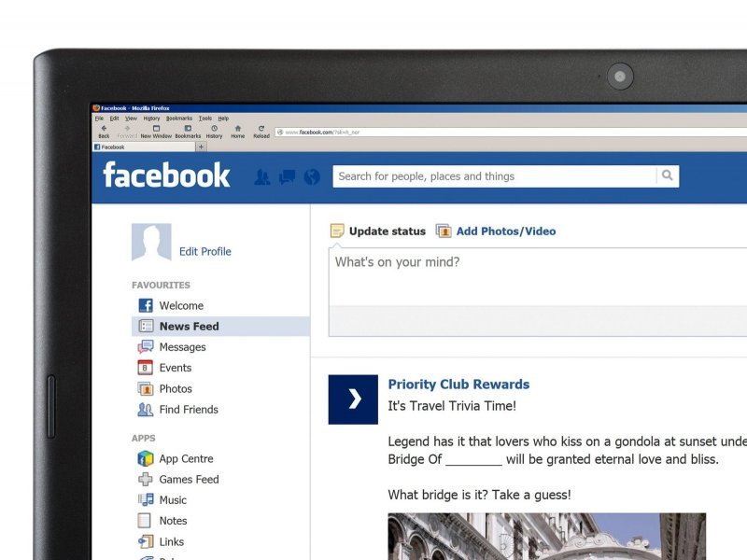Image resolution: width=747 pixels, height=560 pixels.
Task: Reload the page with the Reload button
Action: click(261, 132)
